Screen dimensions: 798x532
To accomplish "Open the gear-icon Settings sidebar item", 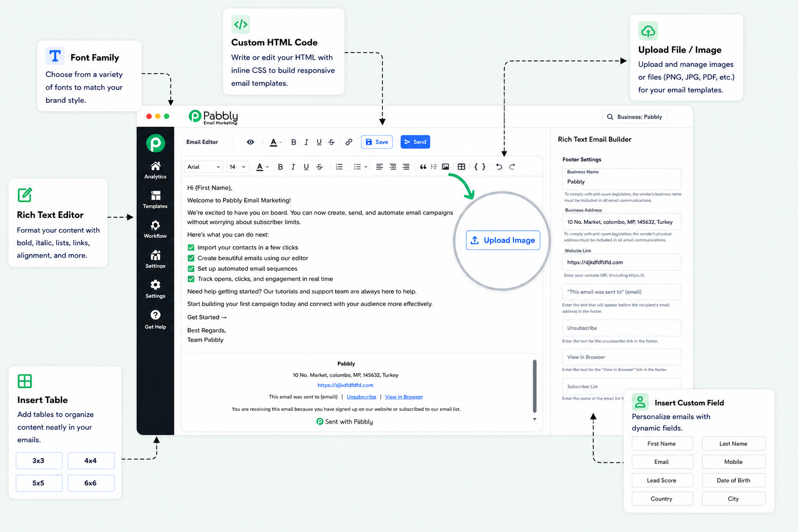I will point(155,289).
